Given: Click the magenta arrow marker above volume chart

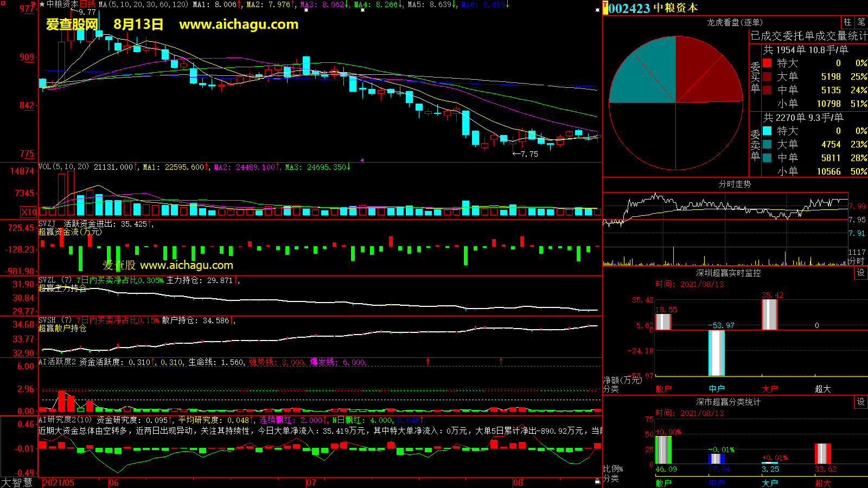Looking at the screenshot, I should click(x=362, y=160).
